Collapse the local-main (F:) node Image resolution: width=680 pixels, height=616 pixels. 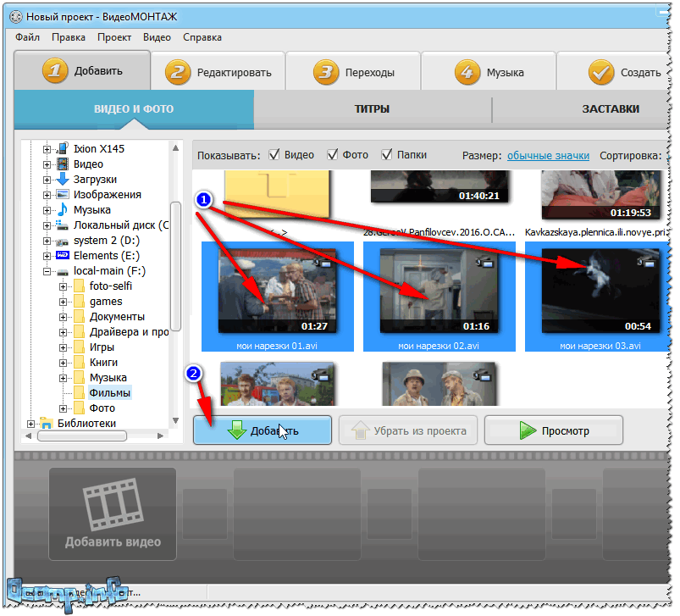coord(47,271)
